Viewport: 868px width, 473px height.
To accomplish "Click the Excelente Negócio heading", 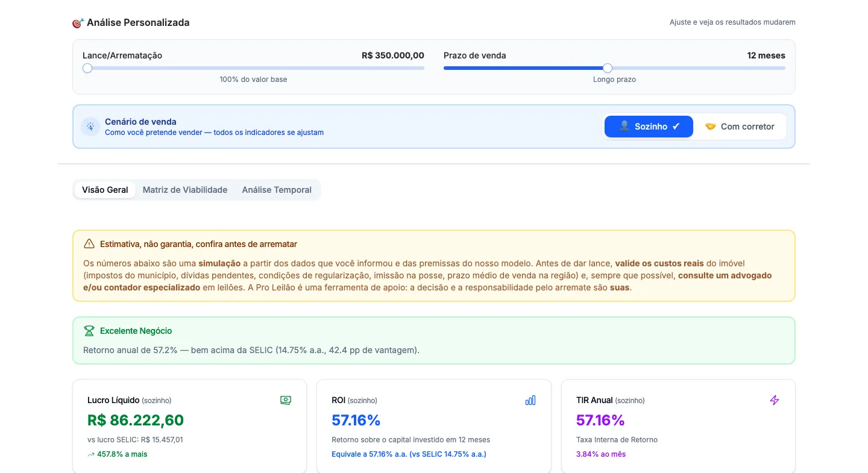I will (136, 331).
